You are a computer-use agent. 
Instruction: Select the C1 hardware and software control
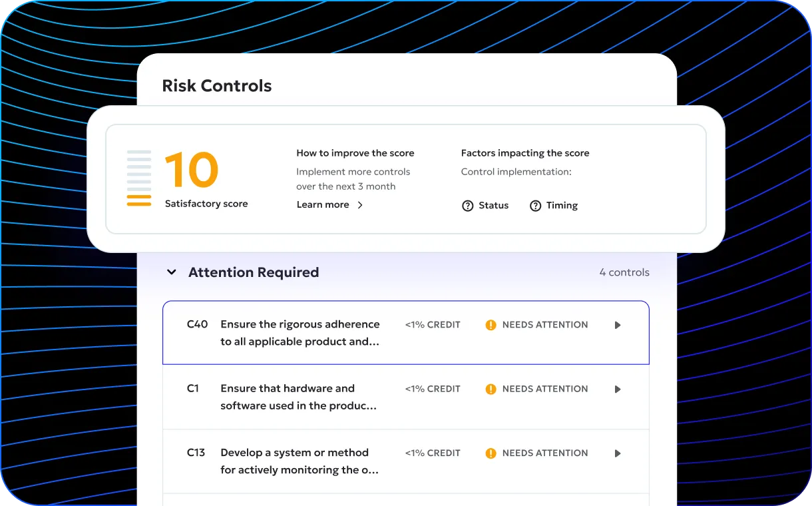tap(298, 397)
